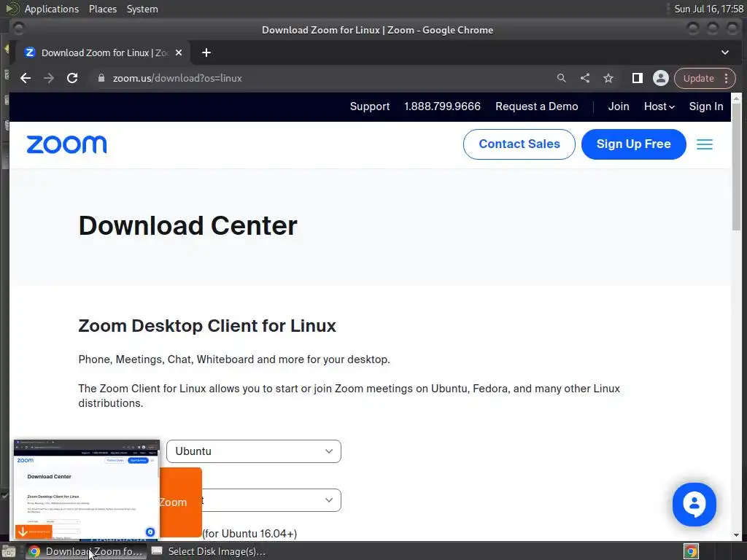Image resolution: width=747 pixels, height=560 pixels.
Task: Open the Ubuntu Linux type dropdown
Action: (x=253, y=451)
